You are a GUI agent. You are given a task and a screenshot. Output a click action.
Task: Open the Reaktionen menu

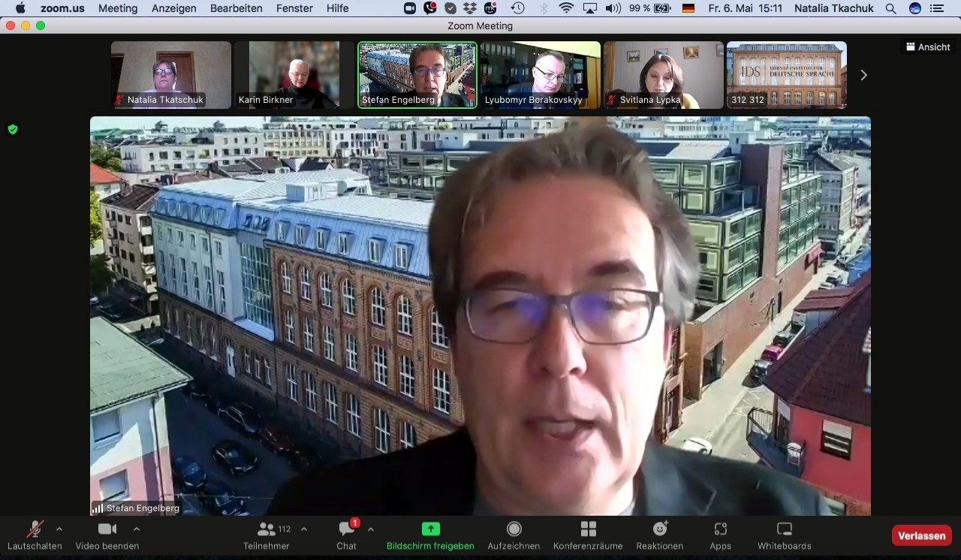click(660, 536)
